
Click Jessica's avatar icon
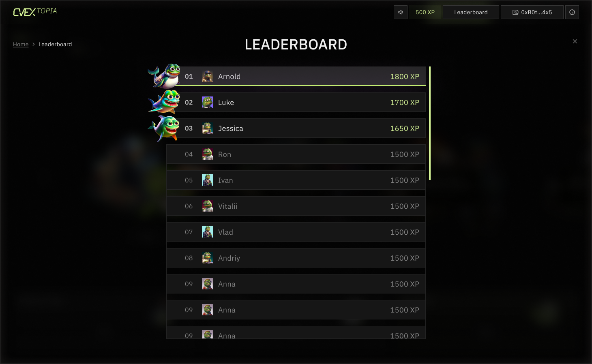[x=208, y=128]
